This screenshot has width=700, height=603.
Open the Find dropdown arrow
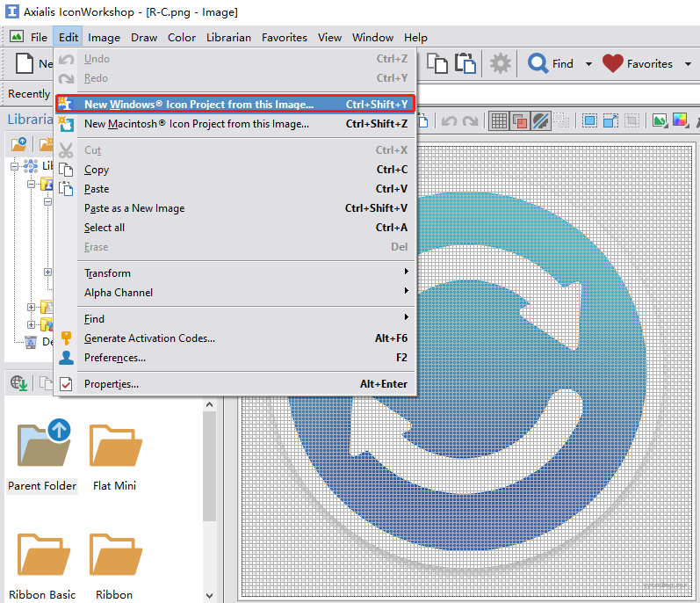coord(585,64)
